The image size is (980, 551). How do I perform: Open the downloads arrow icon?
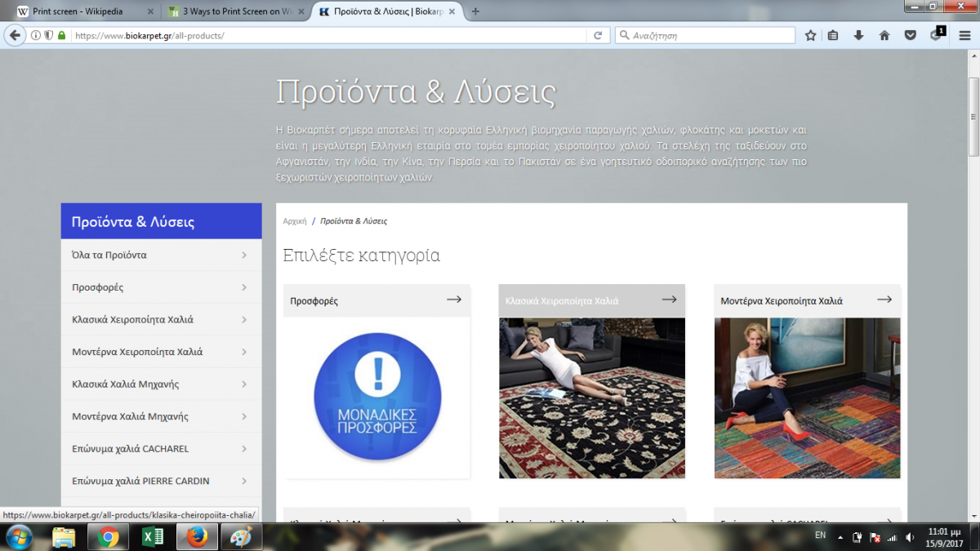[x=858, y=35]
